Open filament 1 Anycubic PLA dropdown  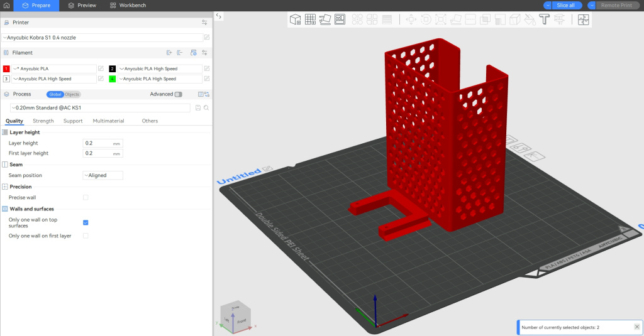54,68
